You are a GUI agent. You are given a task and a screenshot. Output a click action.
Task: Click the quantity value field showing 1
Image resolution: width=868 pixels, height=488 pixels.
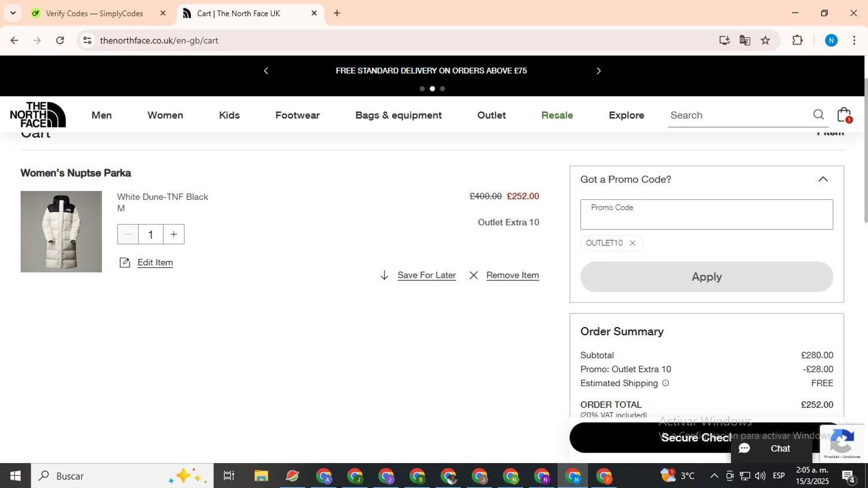(151, 234)
